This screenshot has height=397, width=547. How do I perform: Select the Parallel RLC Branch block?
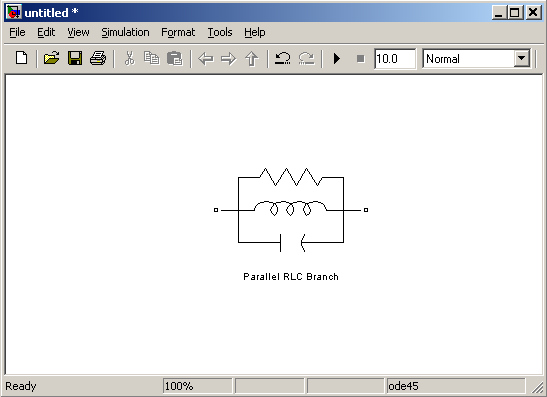coord(291,210)
